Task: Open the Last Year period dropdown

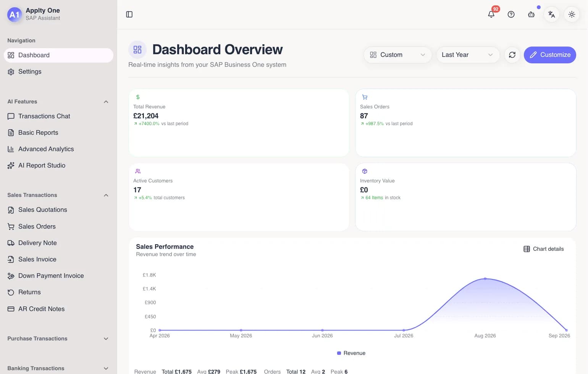Action: click(468, 55)
